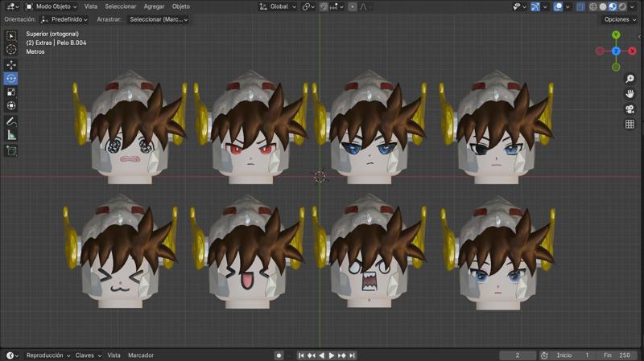Screen dimensions: 644x361
Task: Select the Rotate tool
Action: click(11, 78)
